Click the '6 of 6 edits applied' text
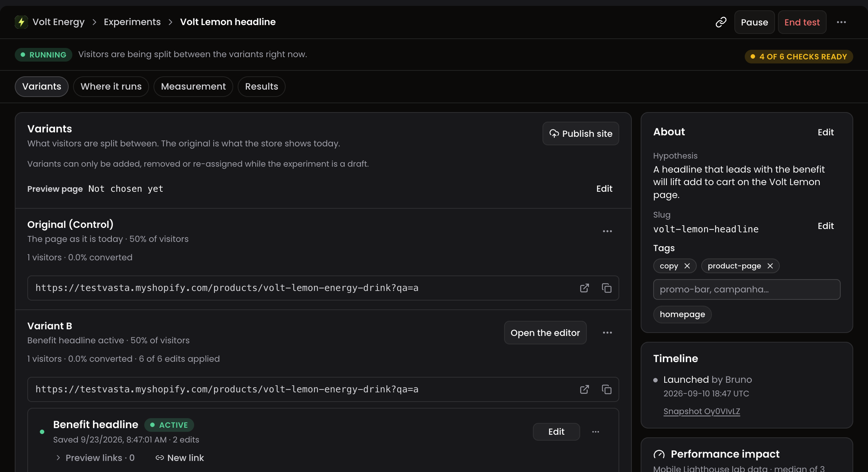The image size is (868, 472). 179,359
